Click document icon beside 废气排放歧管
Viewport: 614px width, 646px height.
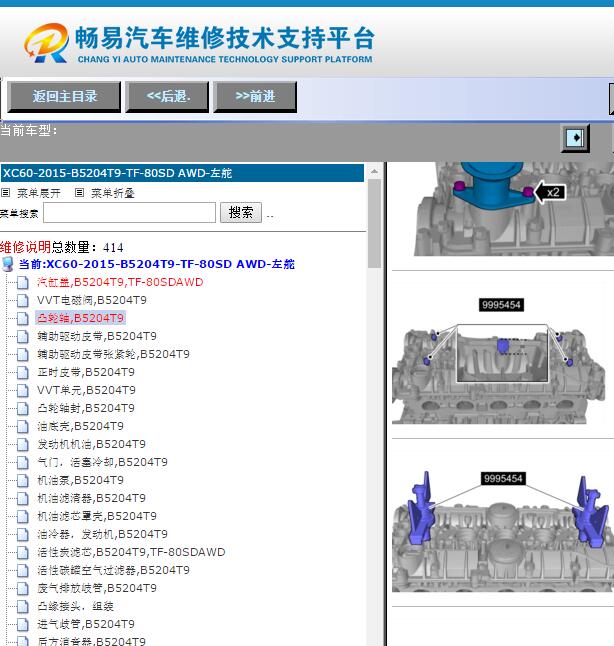(x=23, y=588)
